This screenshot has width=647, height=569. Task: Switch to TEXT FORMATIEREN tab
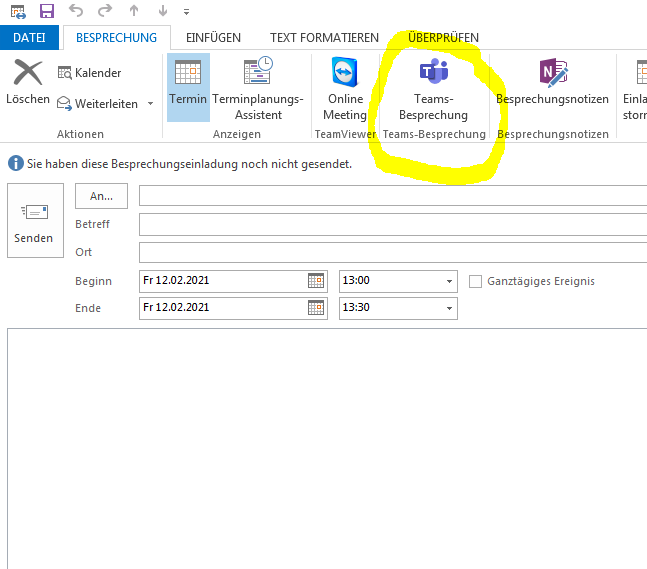point(324,38)
